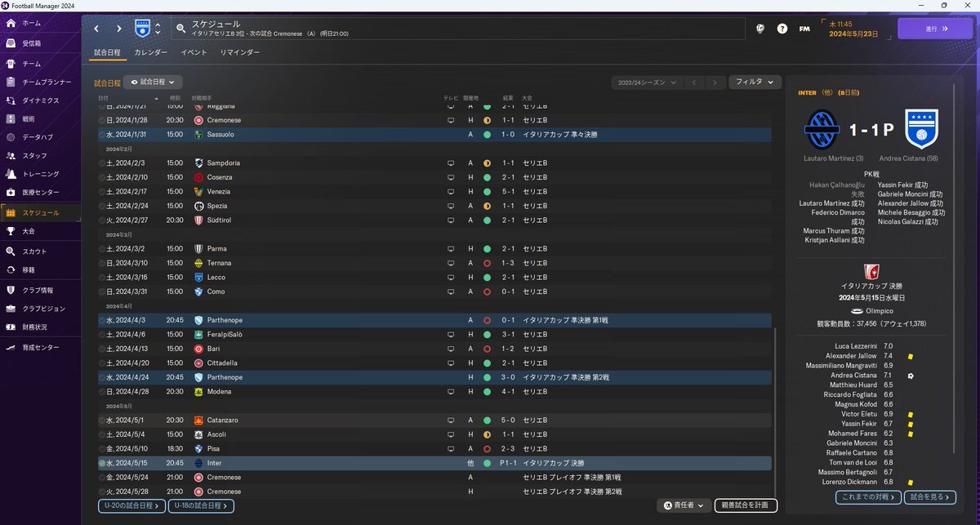Screen dimensions: 980x525
Task: Navigate back with left arrow
Action: tap(96, 29)
